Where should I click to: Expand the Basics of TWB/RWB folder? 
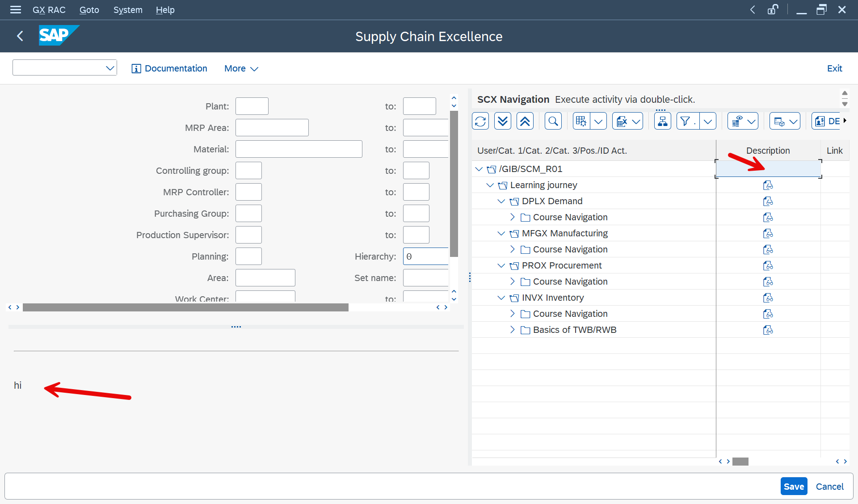pos(513,330)
